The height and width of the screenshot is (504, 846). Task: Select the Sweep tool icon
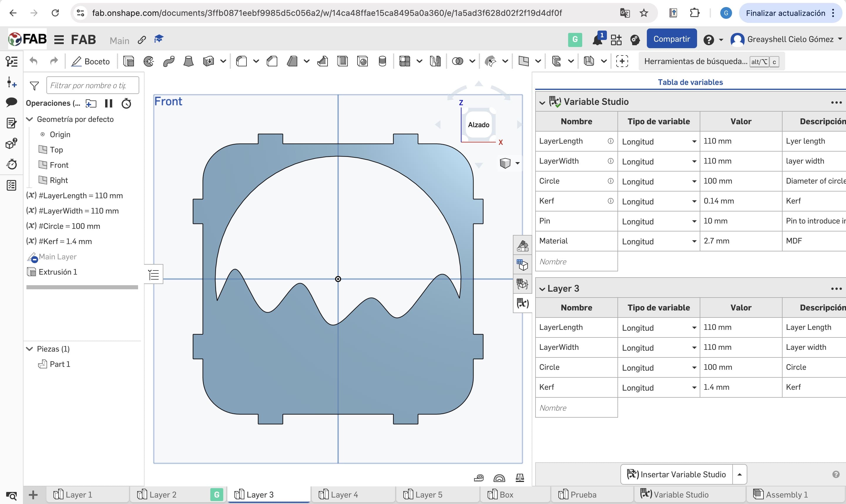click(x=168, y=61)
